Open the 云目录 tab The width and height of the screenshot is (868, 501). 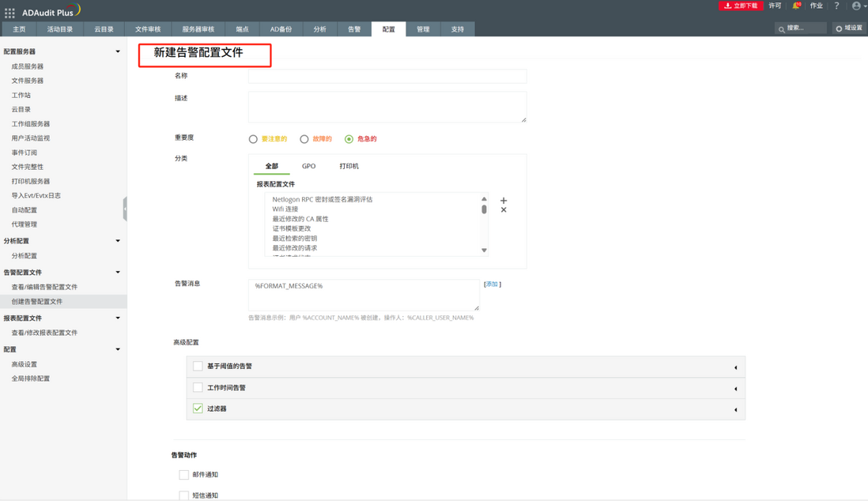[104, 29]
